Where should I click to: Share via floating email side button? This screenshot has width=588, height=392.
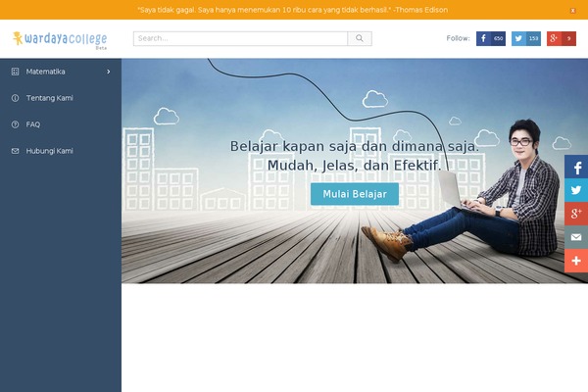pyautogui.click(x=576, y=237)
